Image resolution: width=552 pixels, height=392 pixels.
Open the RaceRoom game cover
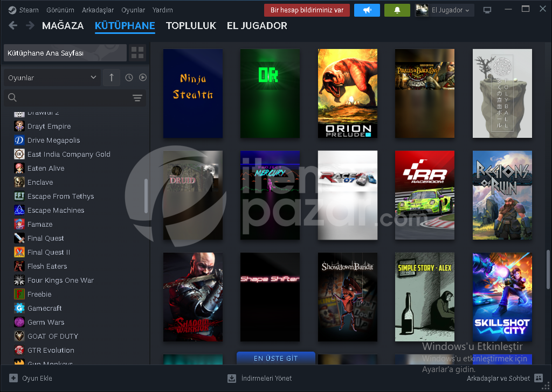click(x=425, y=195)
